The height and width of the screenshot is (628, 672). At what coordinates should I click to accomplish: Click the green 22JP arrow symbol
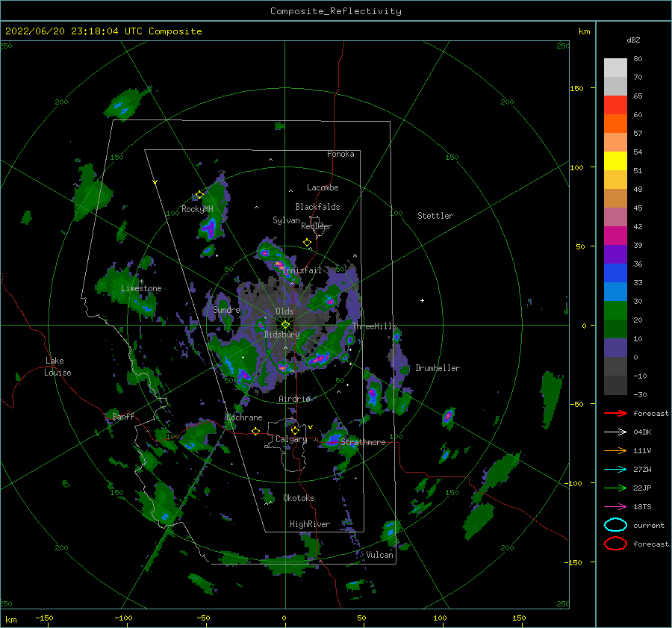[615, 488]
